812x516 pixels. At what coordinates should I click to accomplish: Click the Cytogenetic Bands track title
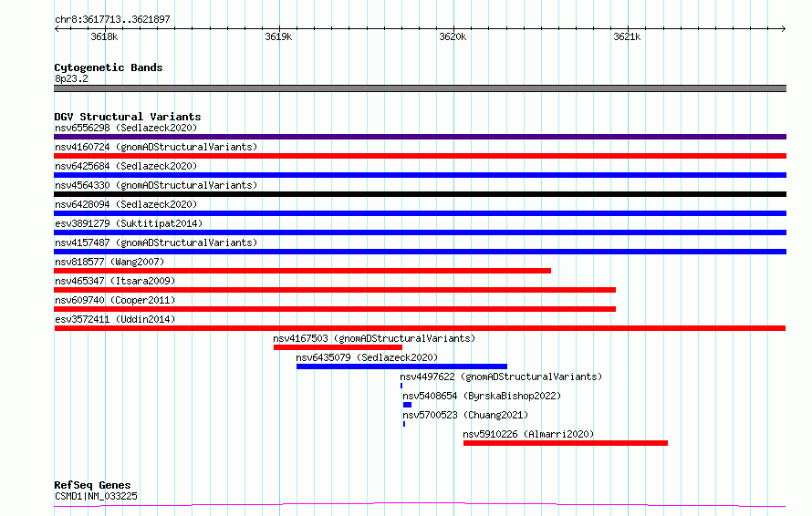coord(109,67)
